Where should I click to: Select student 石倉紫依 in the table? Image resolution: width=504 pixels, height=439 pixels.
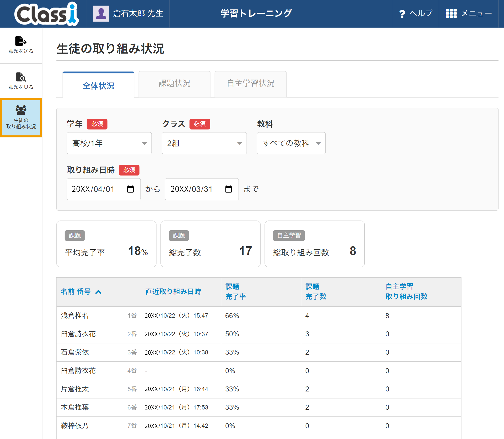(x=75, y=352)
